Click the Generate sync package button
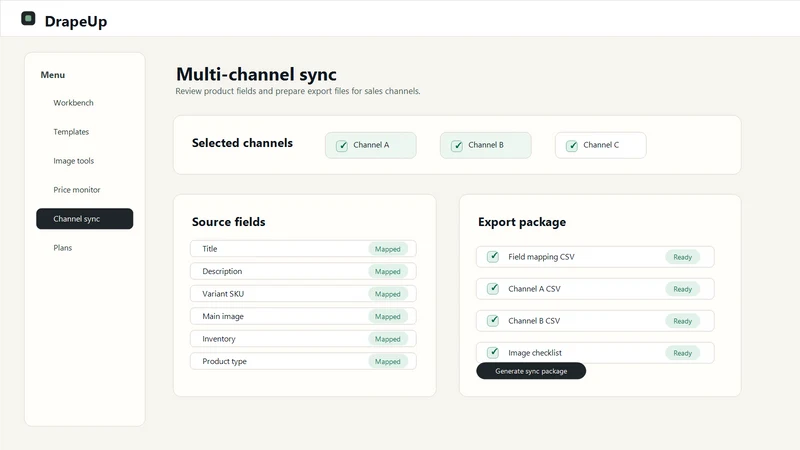This screenshot has height=450, width=800. pos(531,371)
